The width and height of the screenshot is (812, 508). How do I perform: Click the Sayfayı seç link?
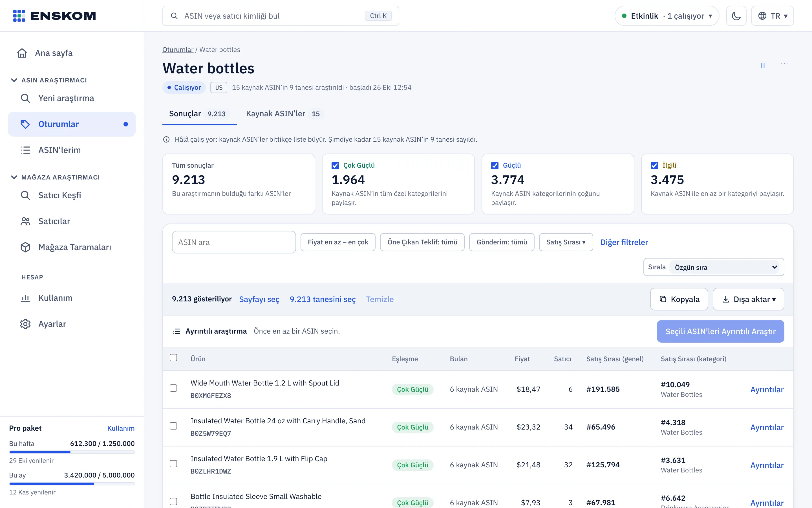click(259, 299)
